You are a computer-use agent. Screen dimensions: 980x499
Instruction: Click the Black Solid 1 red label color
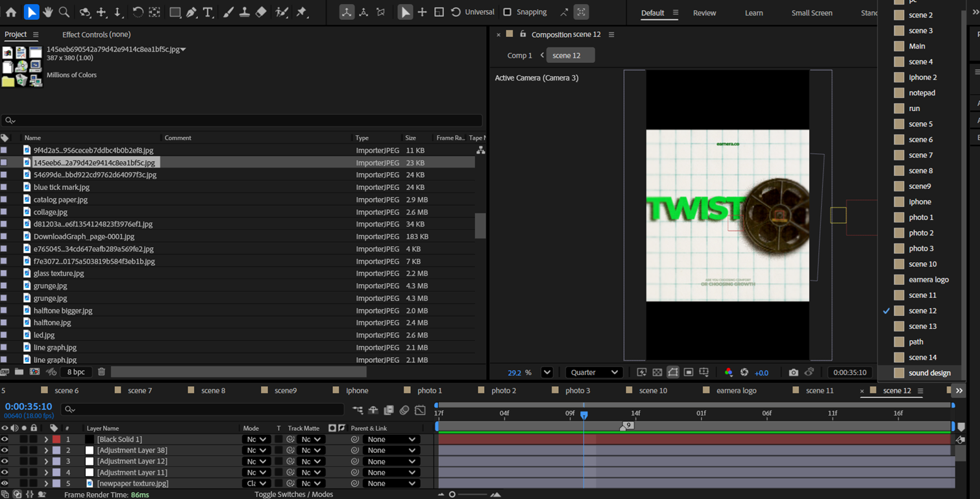click(x=56, y=439)
